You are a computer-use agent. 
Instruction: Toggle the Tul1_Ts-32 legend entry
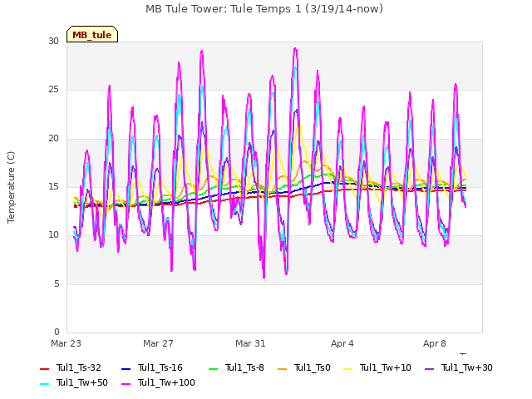pos(71,367)
